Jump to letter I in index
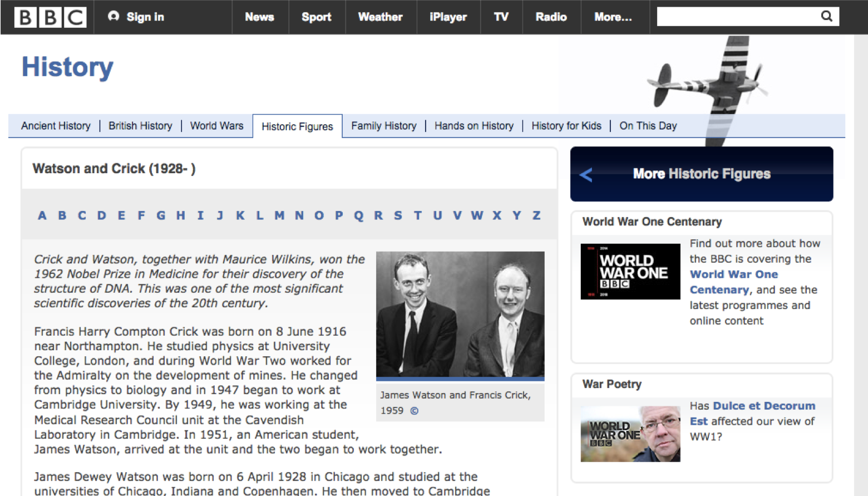Viewport: 868px width, 496px height. [200, 215]
